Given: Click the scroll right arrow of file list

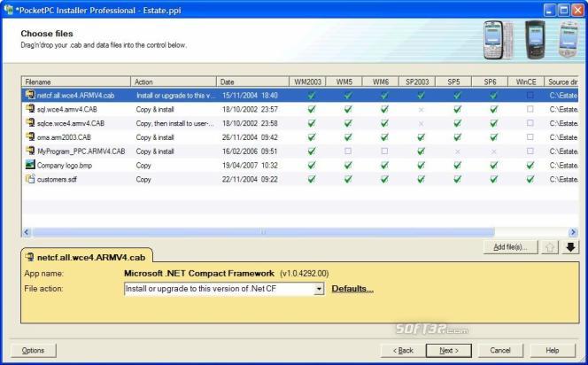Looking at the screenshot, I should coord(573,232).
